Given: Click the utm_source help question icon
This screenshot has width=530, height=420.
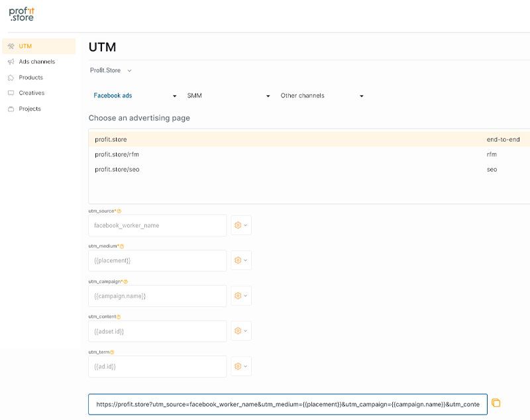Looking at the screenshot, I should click(119, 211).
